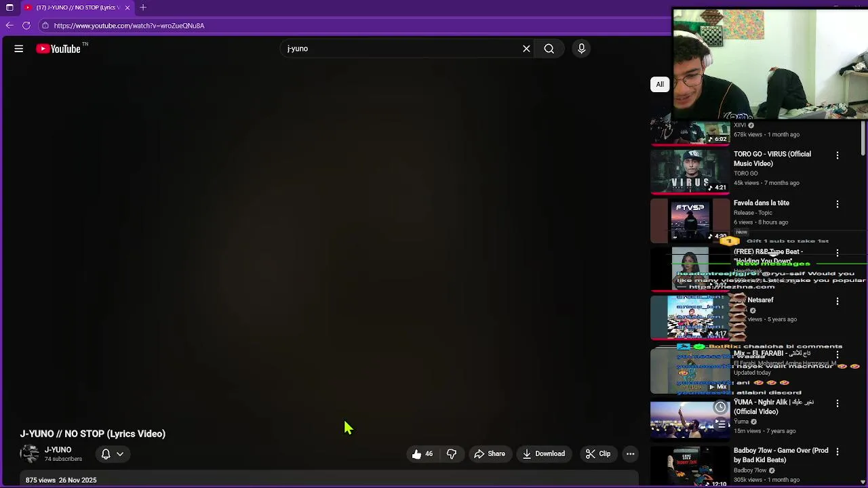Screen dimensions: 868x488
Task: Start voice search with microphone
Action: click(x=581, y=49)
